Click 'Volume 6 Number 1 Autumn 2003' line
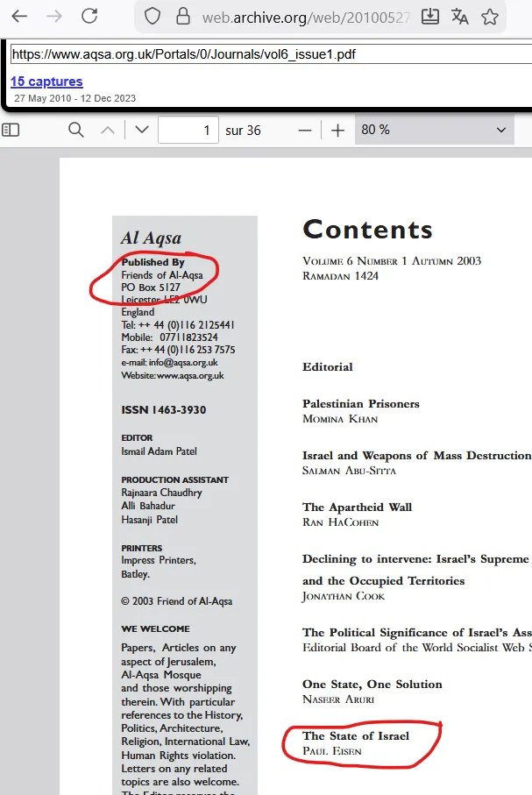Image resolution: width=532 pixels, height=795 pixels. click(392, 261)
